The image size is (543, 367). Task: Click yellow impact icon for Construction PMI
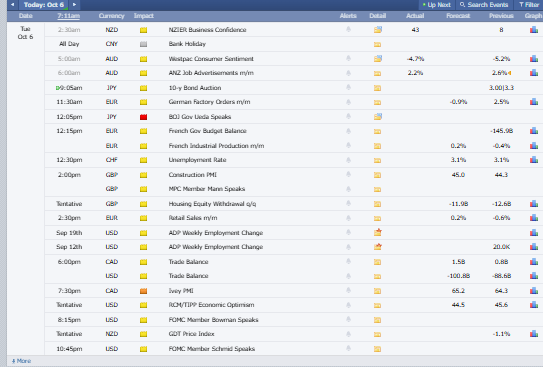(143, 175)
